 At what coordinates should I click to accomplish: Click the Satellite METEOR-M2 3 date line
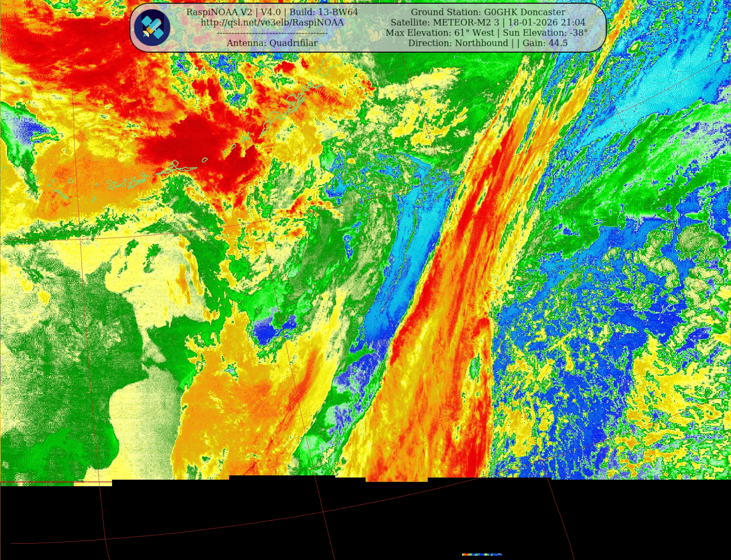[x=488, y=23]
